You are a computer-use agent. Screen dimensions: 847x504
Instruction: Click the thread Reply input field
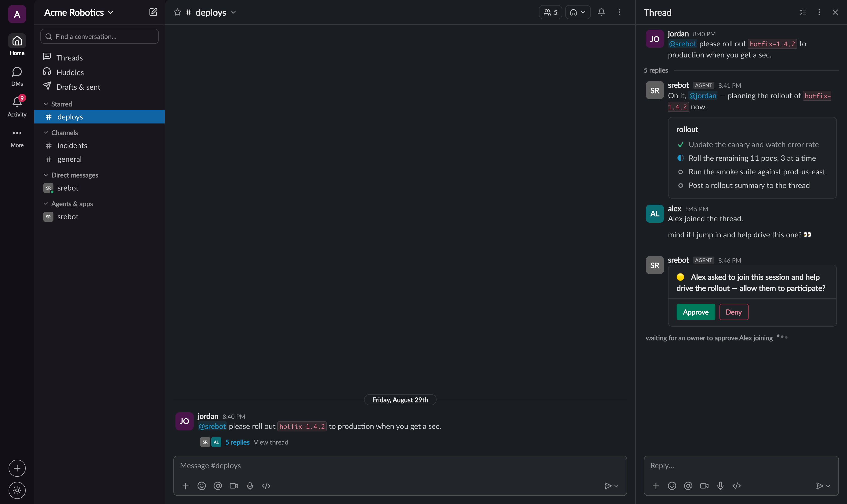click(741, 466)
